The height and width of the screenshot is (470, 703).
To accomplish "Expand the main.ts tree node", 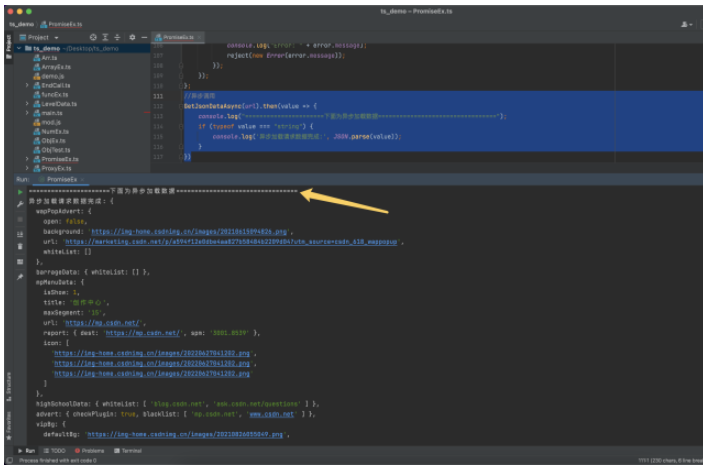I will click(x=28, y=113).
